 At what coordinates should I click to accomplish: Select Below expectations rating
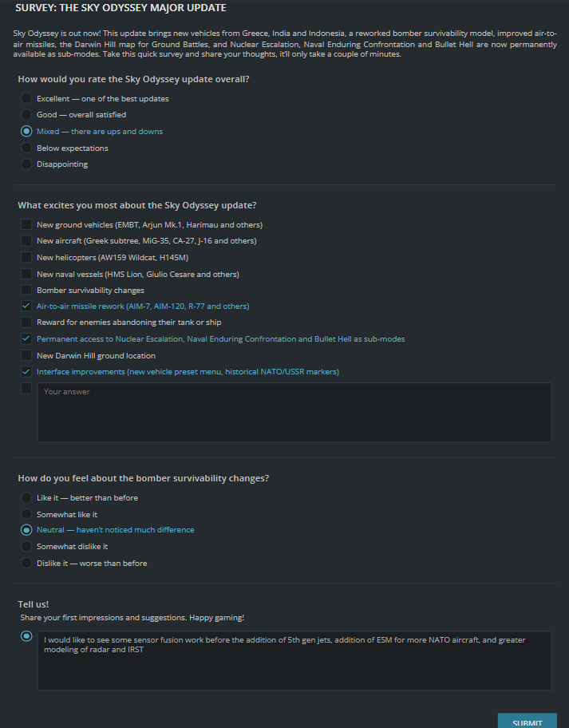[26, 148]
